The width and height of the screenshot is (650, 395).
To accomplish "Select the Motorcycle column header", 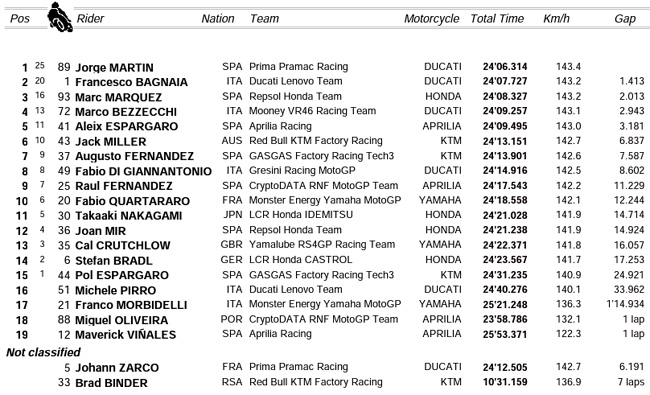I will point(432,19).
